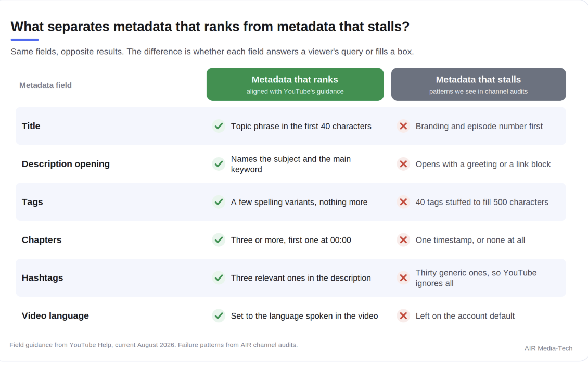This screenshot has width=588, height=366.
Task: Click the Hashtags row label
Action: [42, 278]
